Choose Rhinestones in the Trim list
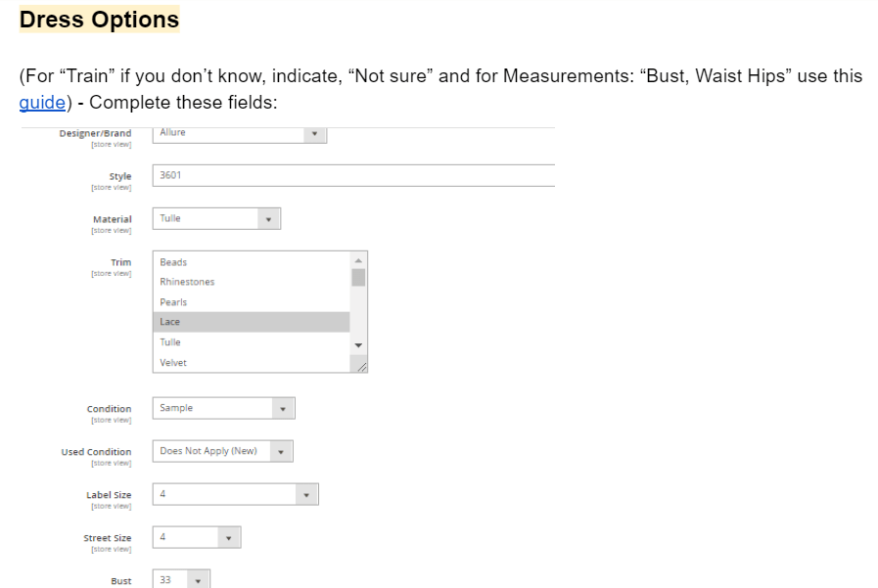878x588 pixels. (x=251, y=282)
